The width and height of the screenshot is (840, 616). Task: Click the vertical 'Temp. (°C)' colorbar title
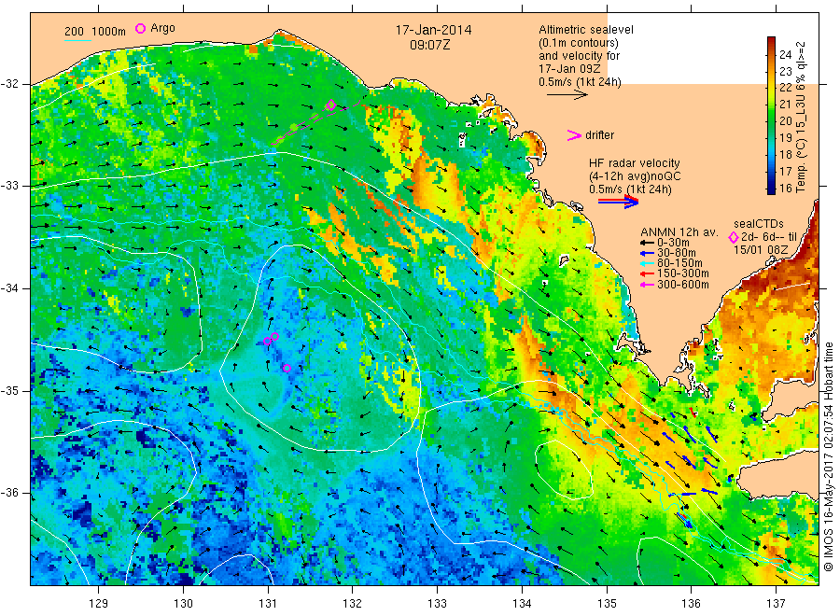point(801,168)
